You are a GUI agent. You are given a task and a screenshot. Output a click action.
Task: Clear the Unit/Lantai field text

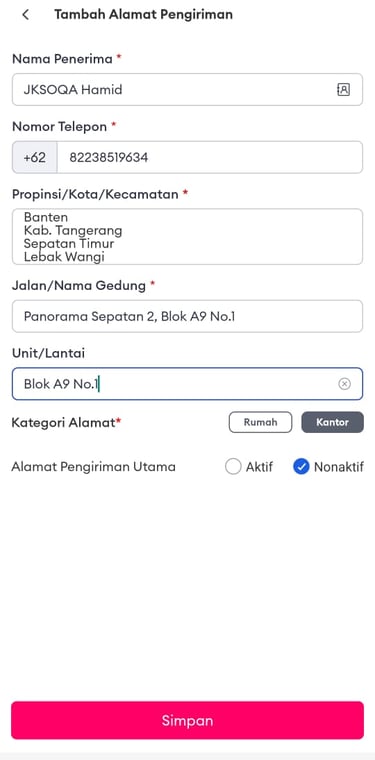pyautogui.click(x=344, y=384)
